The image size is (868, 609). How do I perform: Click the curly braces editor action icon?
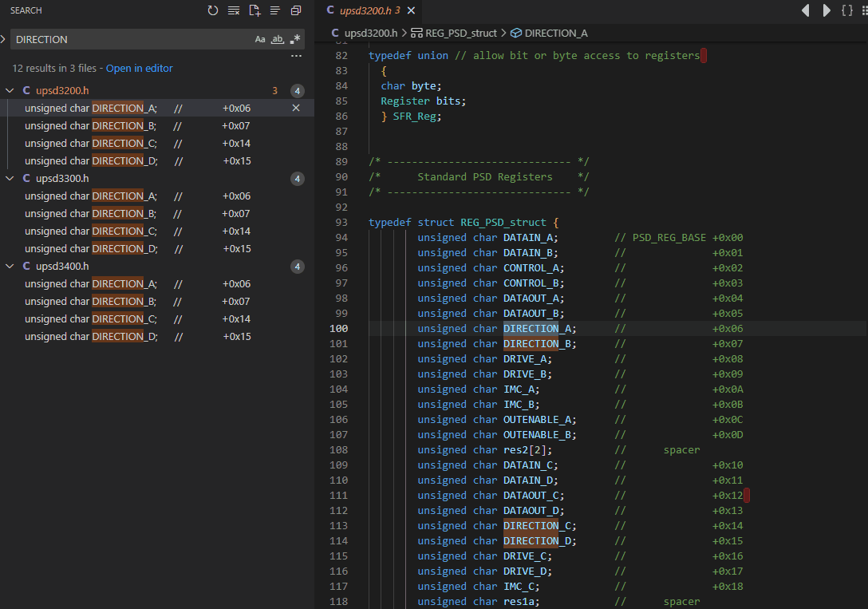point(847,10)
